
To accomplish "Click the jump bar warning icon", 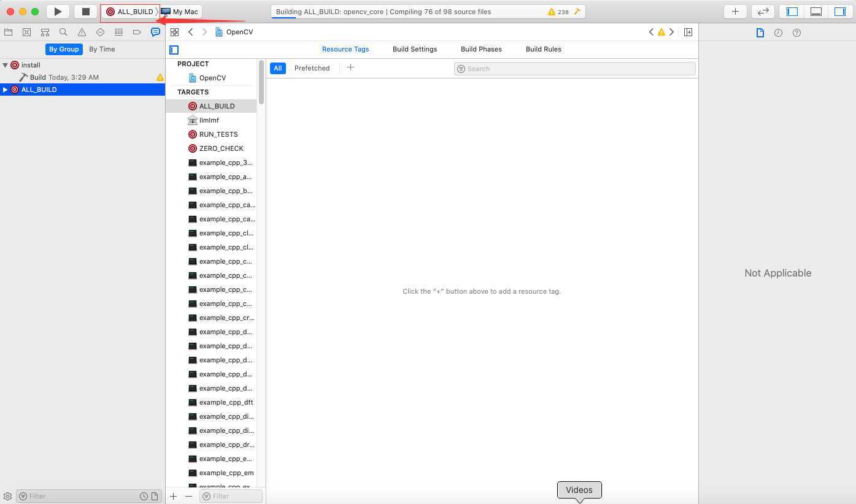I will pyautogui.click(x=661, y=32).
